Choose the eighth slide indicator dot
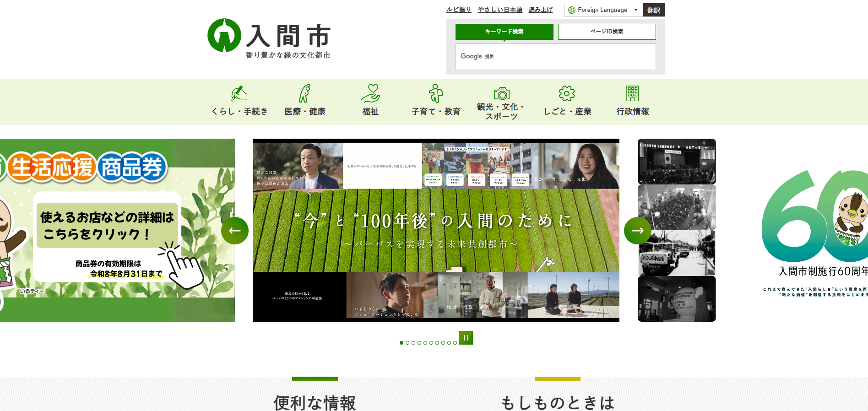868x411 pixels. [443, 343]
